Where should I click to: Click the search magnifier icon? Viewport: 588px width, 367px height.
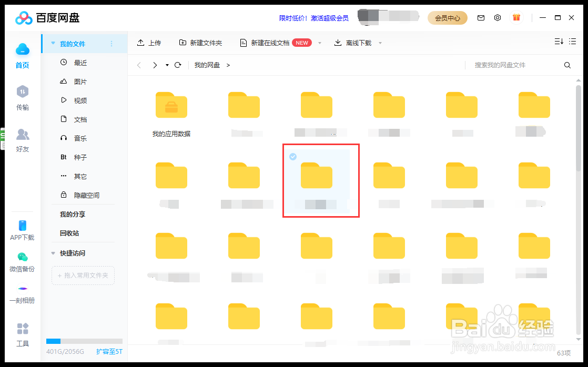click(567, 65)
